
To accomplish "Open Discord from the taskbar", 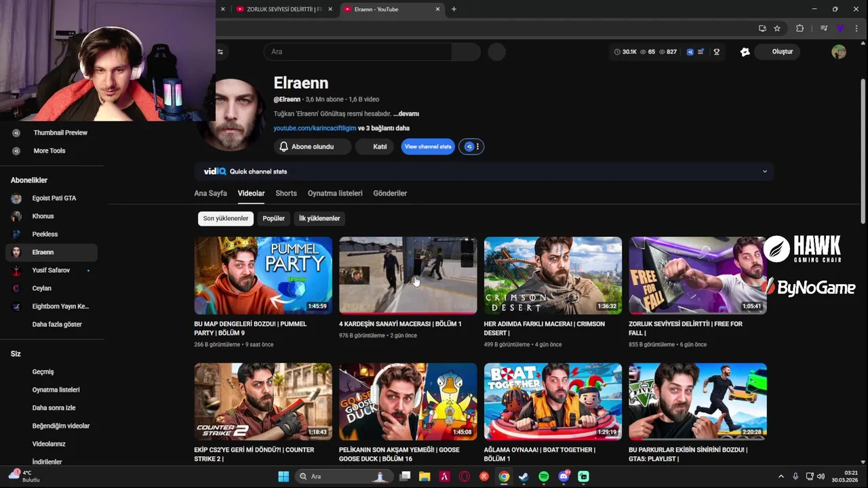I will point(564,476).
